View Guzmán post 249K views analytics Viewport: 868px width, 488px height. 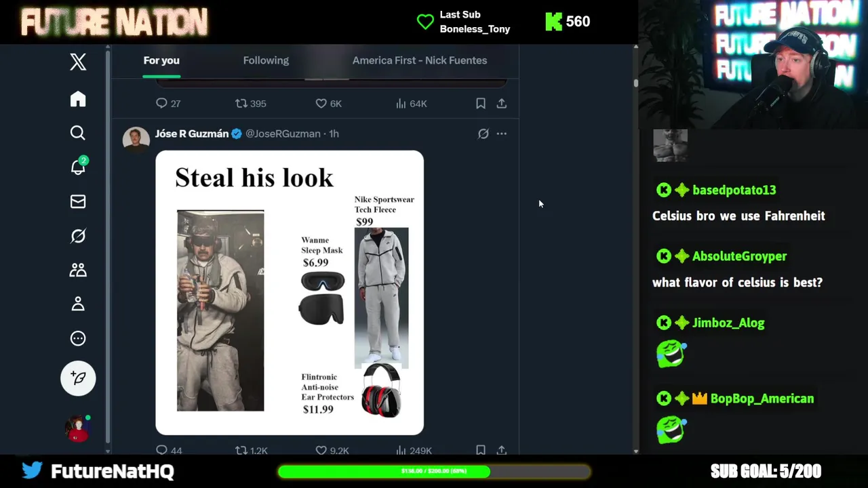[414, 450]
